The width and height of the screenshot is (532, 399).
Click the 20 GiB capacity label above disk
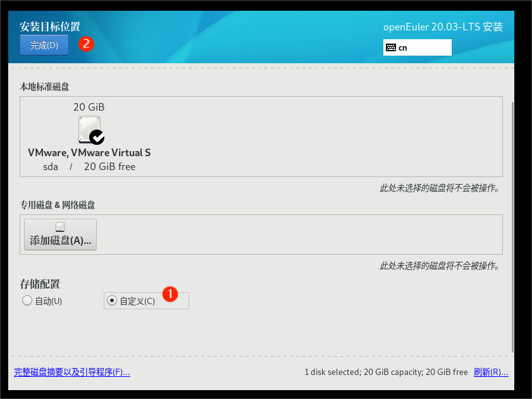[89, 107]
